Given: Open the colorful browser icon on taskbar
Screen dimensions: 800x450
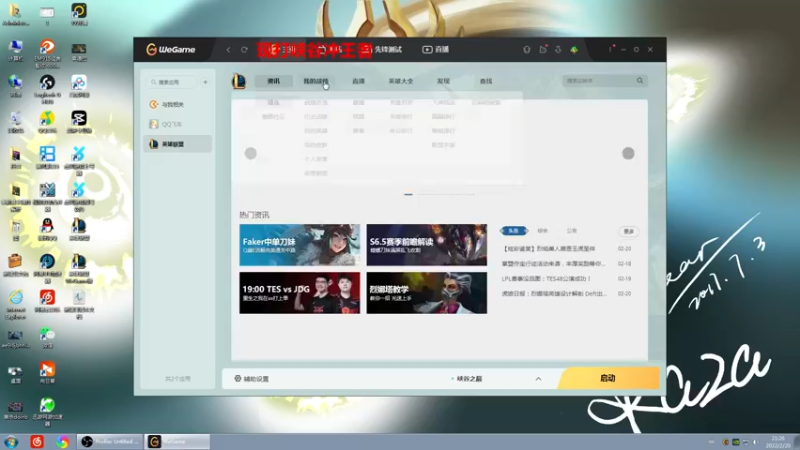Looking at the screenshot, I should click(x=63, y=441).
